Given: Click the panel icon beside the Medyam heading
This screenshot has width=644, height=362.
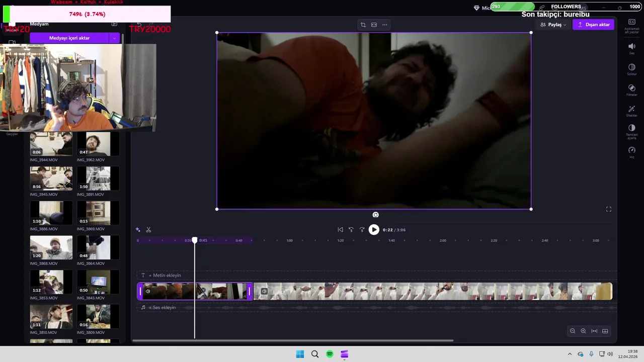Looking at the screenshot, I should coord(114,24).
